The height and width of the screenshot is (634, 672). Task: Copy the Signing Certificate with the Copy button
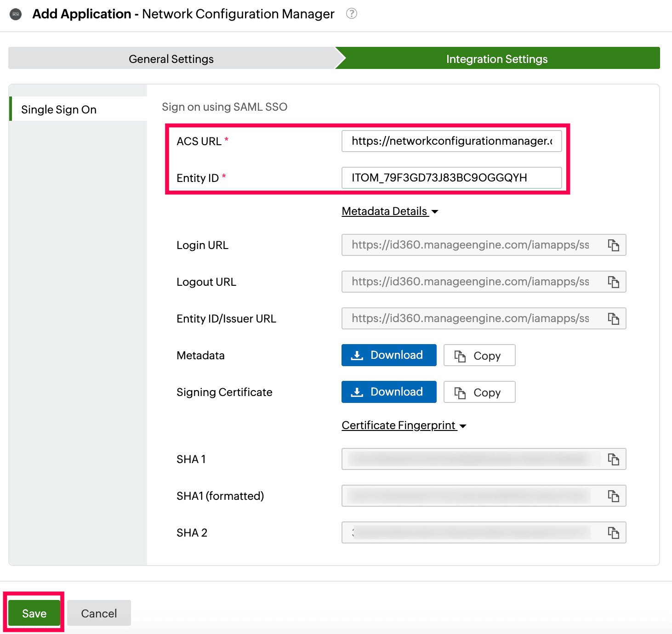tap(479, 392)
